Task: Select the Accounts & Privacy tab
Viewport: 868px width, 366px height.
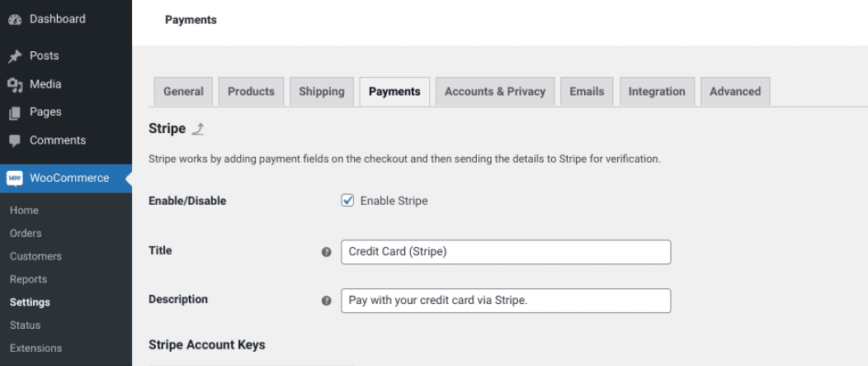Action: [495, 92]
